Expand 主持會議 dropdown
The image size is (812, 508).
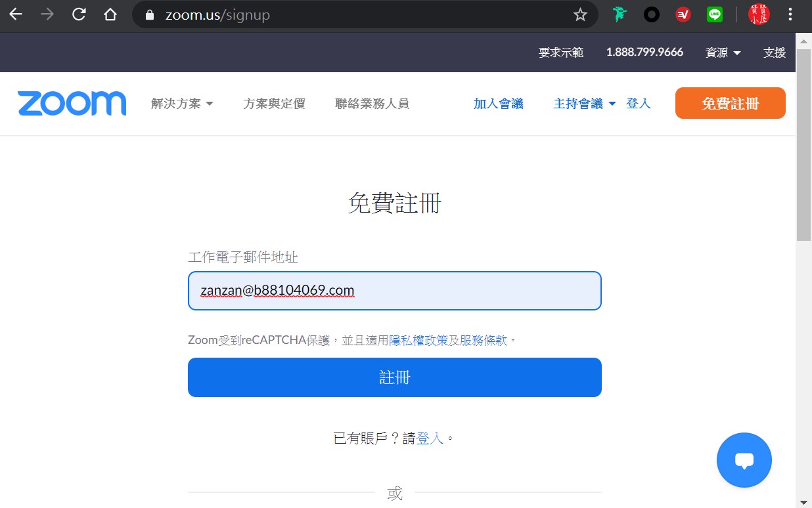click(x=585, y=104)
